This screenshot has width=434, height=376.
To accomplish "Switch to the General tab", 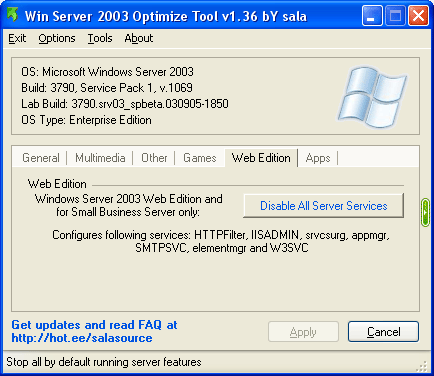I will point(41,158).
